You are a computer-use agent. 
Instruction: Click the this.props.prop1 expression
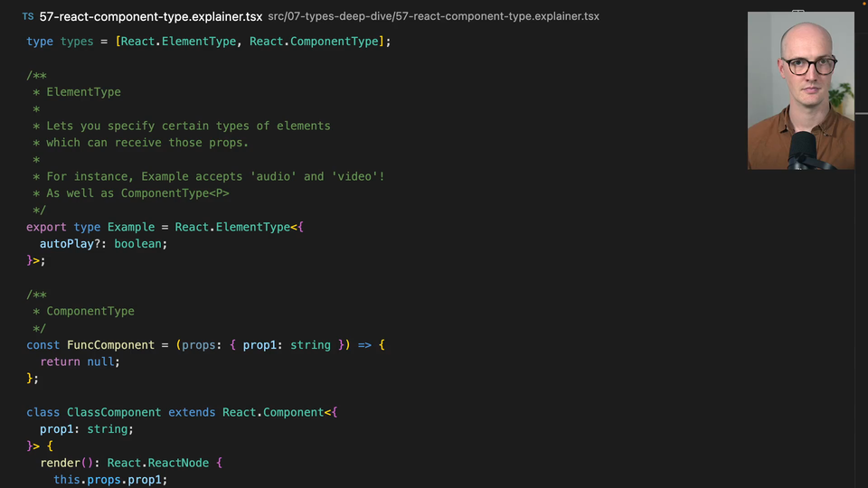(x=110, y=480)
